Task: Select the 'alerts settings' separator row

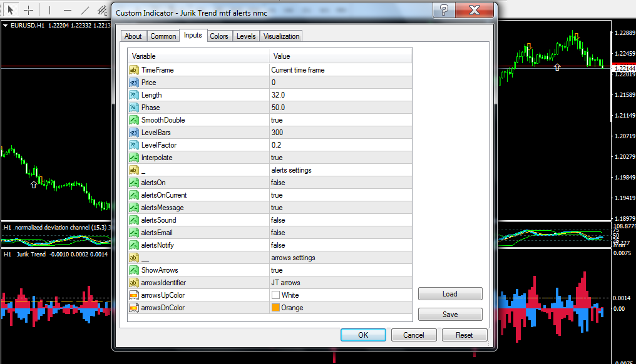Action: click(270, 170)
